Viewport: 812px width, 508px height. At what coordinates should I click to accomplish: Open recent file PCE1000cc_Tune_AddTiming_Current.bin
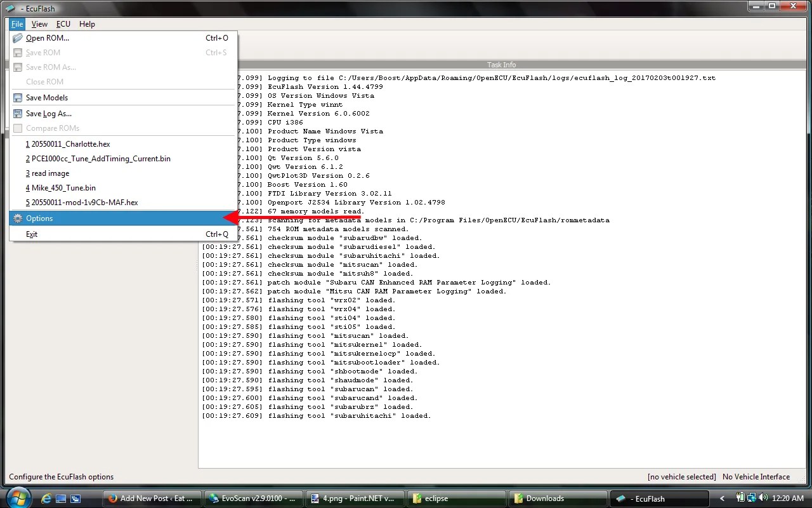(x=123, y=159)
